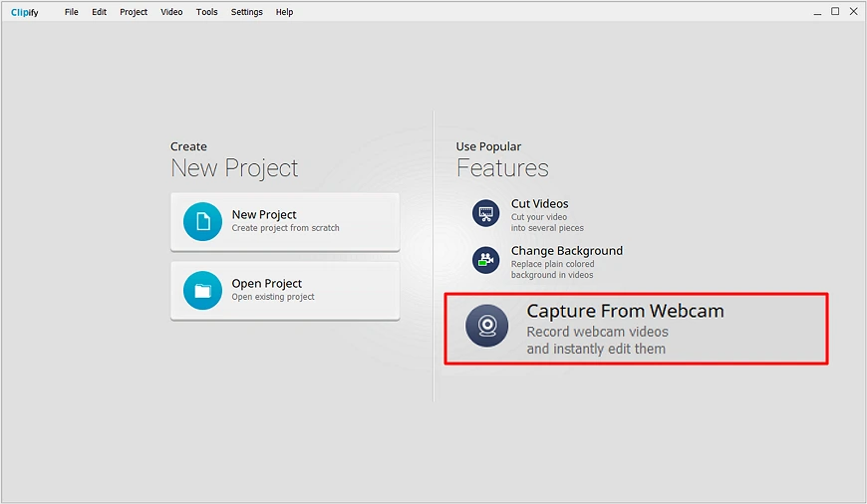The height and width of the screenshot is (504, 867).
Task: Select the Open Project title text
Action: (266, 284)
